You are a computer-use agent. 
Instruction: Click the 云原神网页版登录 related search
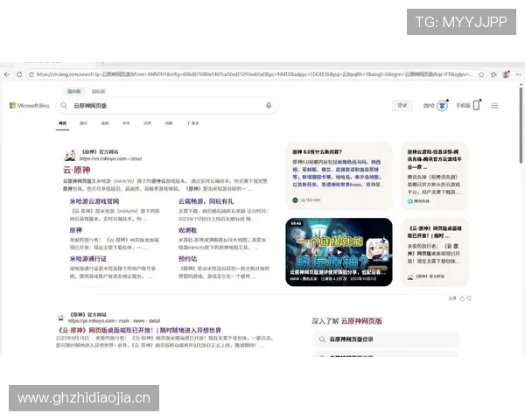(x=386, y=339)
